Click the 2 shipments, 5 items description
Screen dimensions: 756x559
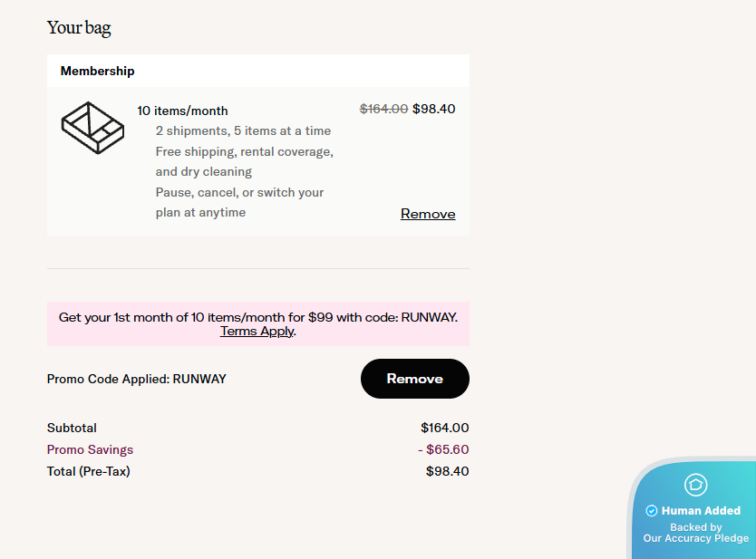click(x=243, y=131)
